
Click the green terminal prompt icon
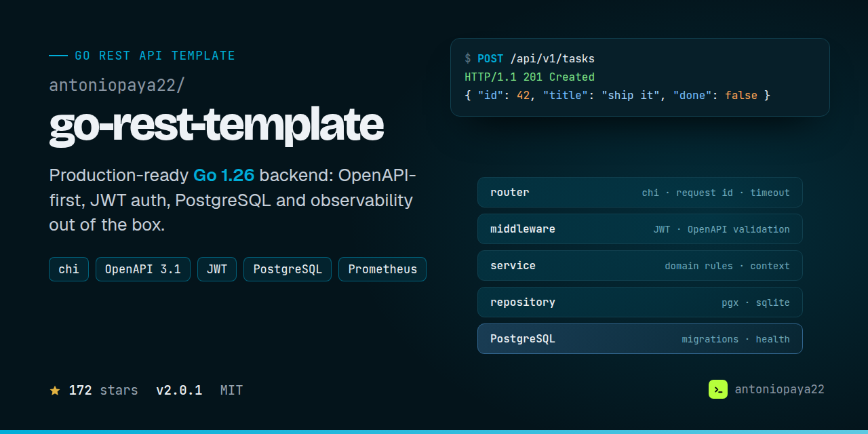(718, 389)
